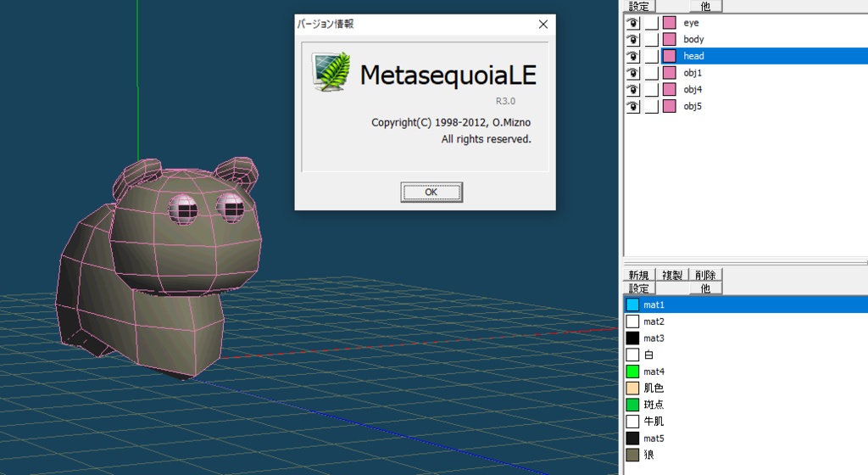Click the peach swatch of 肌色
Viewport: 868px width, 475px height.
[632, 388]
